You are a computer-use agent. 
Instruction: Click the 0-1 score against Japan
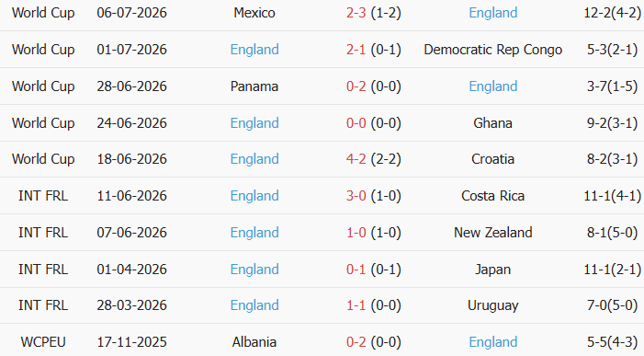[356, 270]
